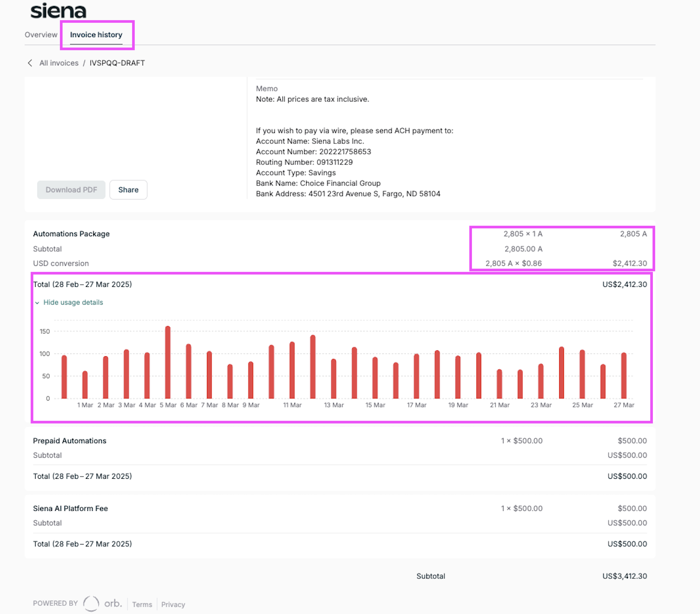Click the Prepaid Automations line item title
Screen dimensions: 700x614
click(69, 441)
